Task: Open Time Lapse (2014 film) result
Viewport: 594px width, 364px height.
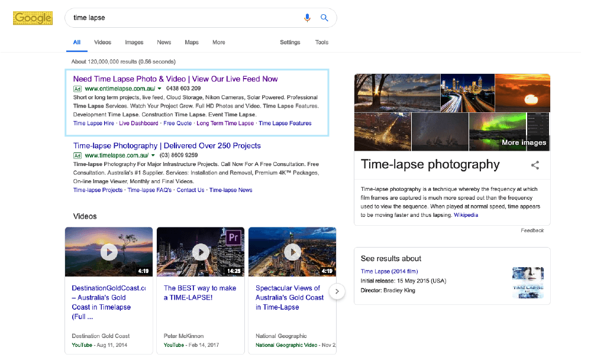Action: 389,271
